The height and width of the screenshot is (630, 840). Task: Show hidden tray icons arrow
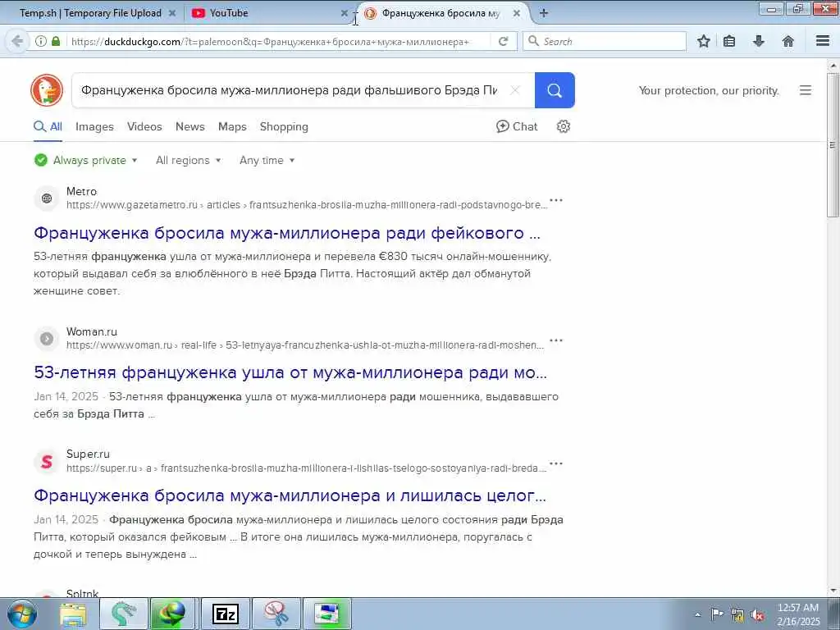pyautogui.click(x=697, y=614)
